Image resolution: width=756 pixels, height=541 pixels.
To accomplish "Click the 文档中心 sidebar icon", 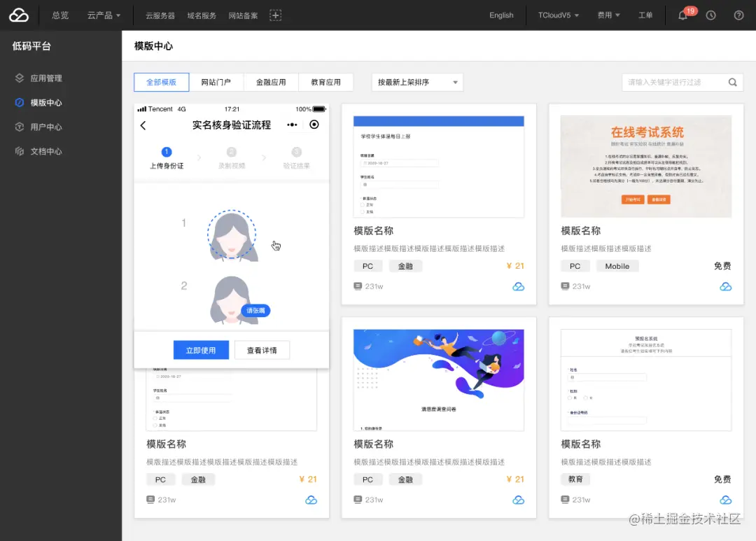I will coord(20,151).
